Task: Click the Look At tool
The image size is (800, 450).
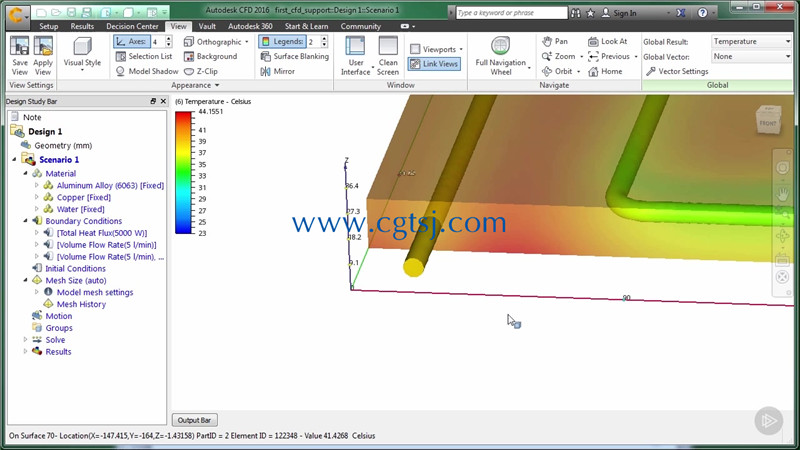Action: (608, 41)
